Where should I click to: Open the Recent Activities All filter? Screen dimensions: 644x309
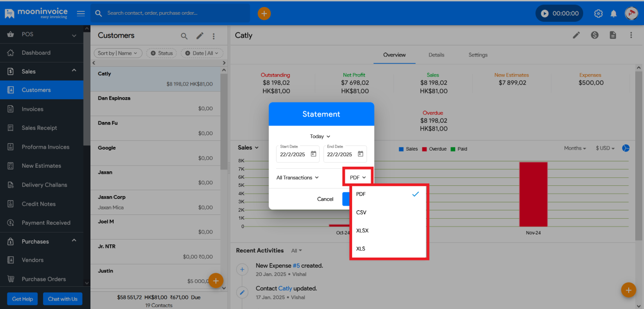point(296,251)
